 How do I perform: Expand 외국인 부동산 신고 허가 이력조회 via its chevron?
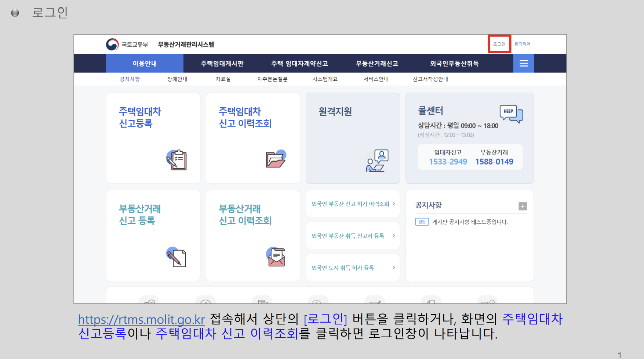[x=394, y=204]
